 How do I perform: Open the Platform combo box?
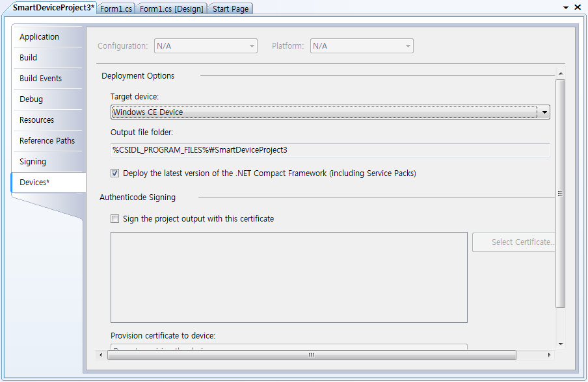click(408, 46)
